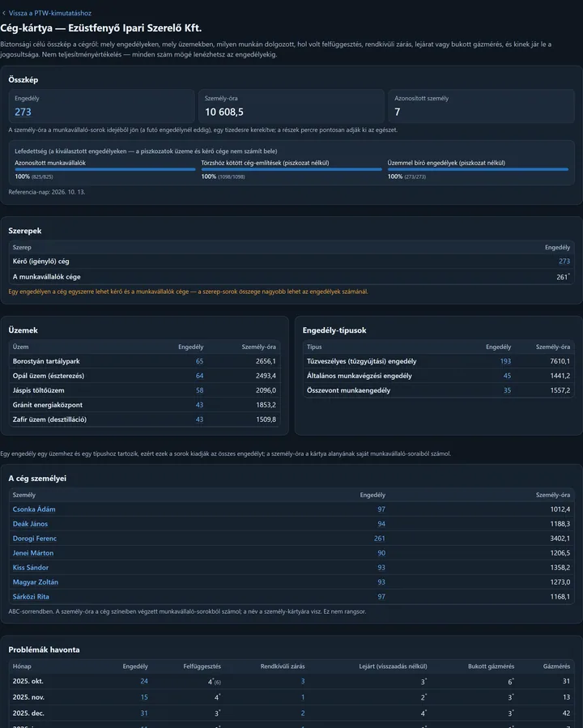Click Borostyán tartálypark hours 2656,1
The height and width of the screenshot is (728, 583).
[x=266, y=361]
